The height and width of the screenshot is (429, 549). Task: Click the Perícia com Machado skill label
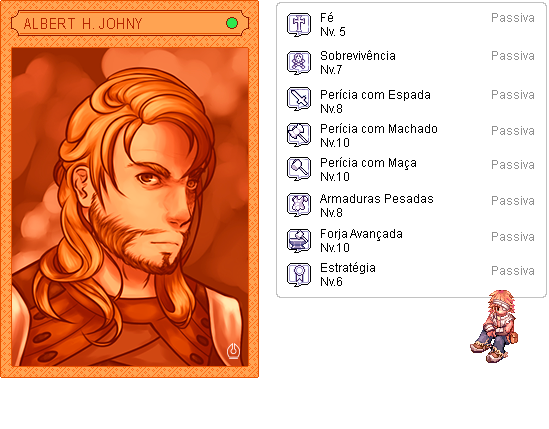[x=378, y=129]
